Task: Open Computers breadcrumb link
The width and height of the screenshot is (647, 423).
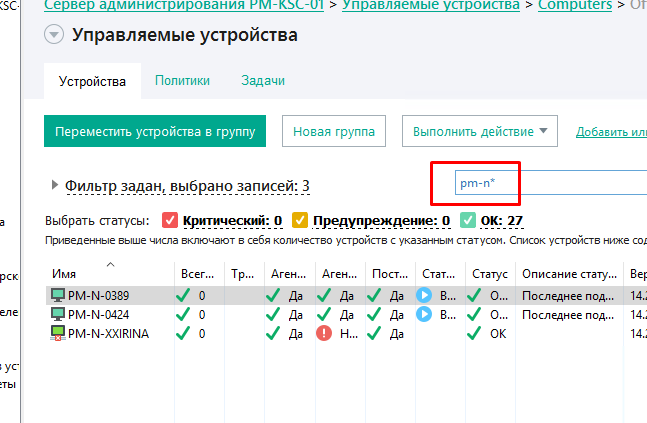Action: click(575, 5)
